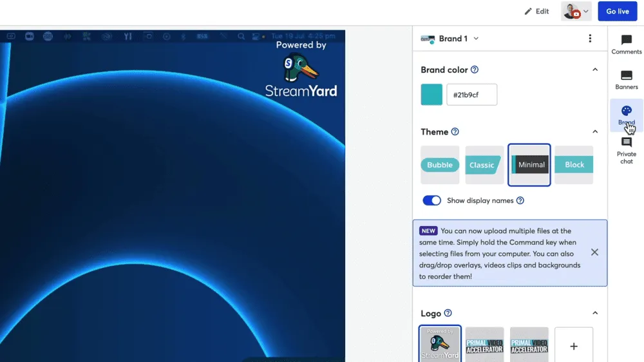Collapse the Logo section chevron
The width and height of the screenshot is (644, 362).
tap(595, 314)
